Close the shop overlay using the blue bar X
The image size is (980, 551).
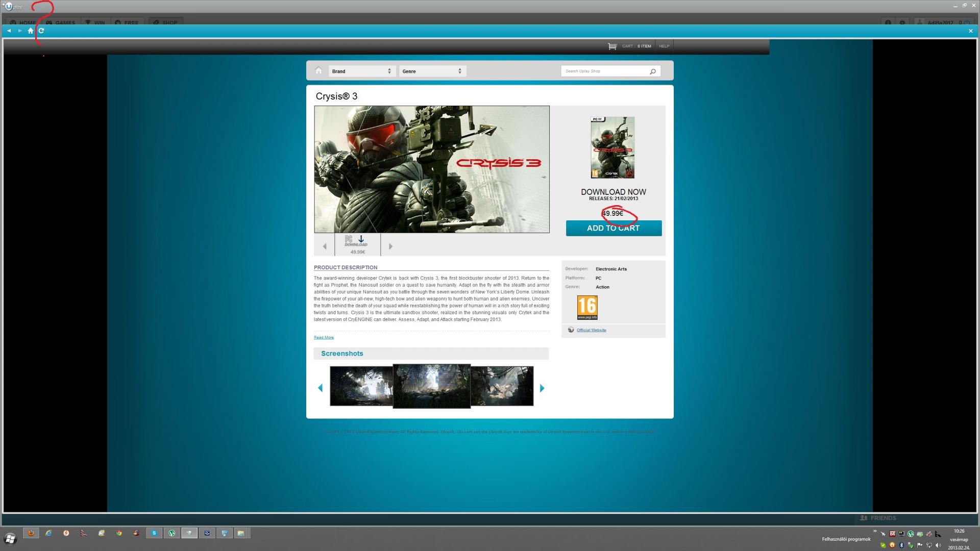click(971, 31)
